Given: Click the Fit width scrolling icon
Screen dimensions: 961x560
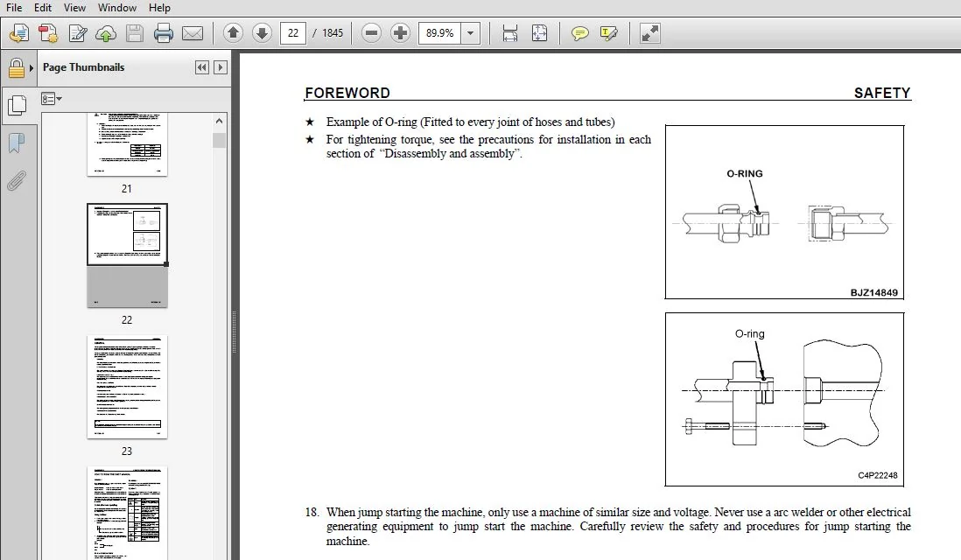Looking at the screenshot, I should click(510, 33).
